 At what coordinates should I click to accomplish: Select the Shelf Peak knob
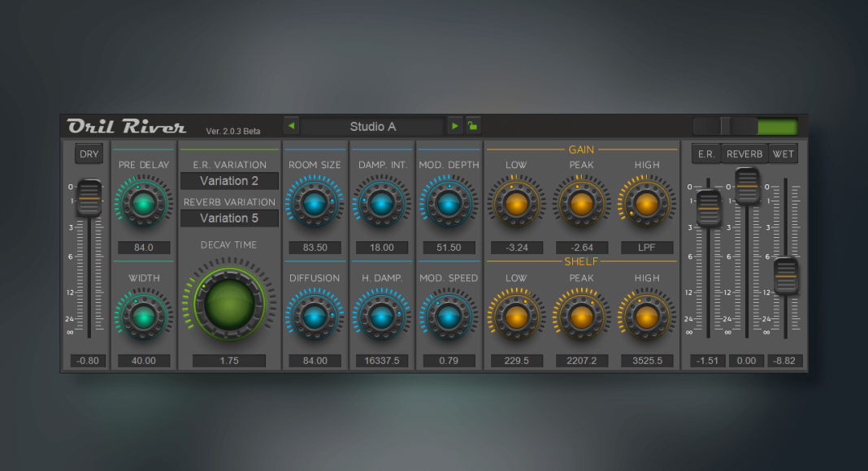(582, 317)
